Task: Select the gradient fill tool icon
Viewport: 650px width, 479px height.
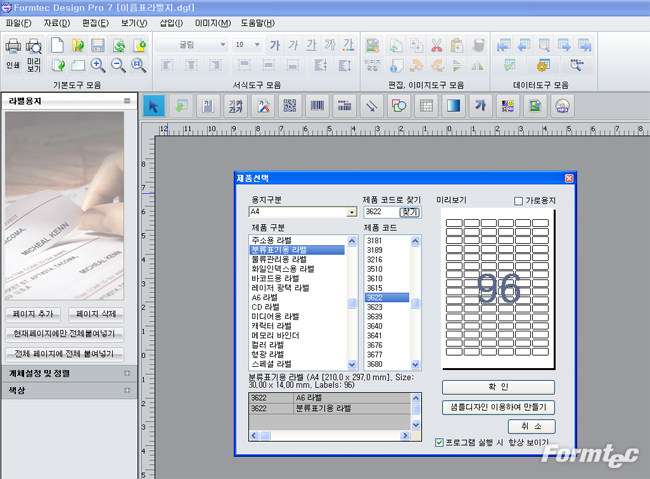Action: pyautogui.click(x=453, y=106)
